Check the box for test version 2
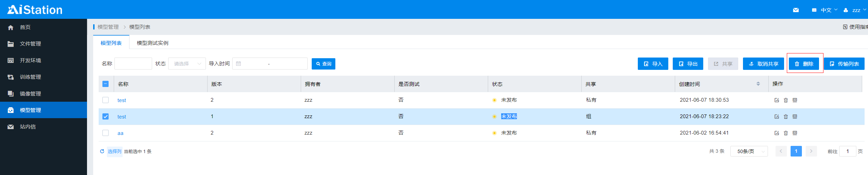Viewport: 868px width, 175px height. click(x=106, y=100)
